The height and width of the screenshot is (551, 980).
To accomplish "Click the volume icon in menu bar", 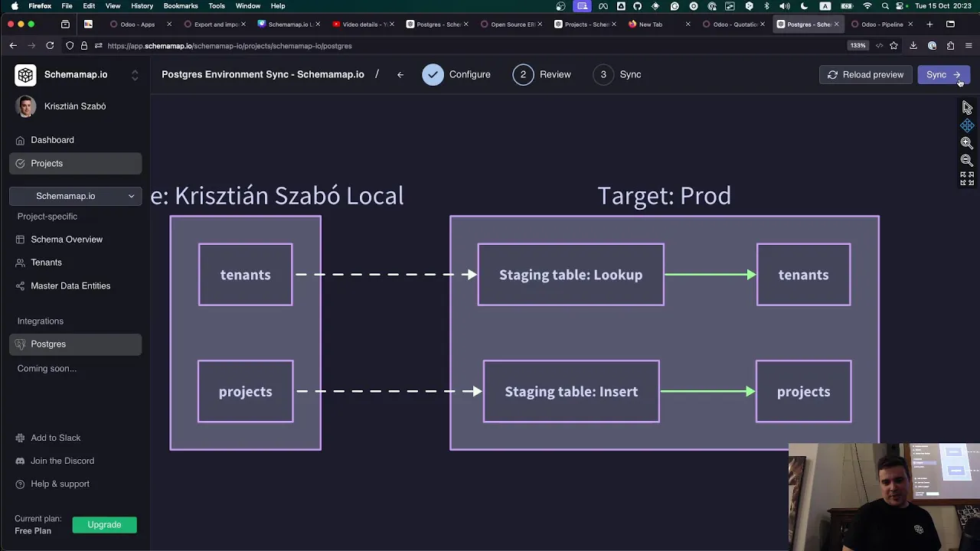I will click(x=785, y=6).
